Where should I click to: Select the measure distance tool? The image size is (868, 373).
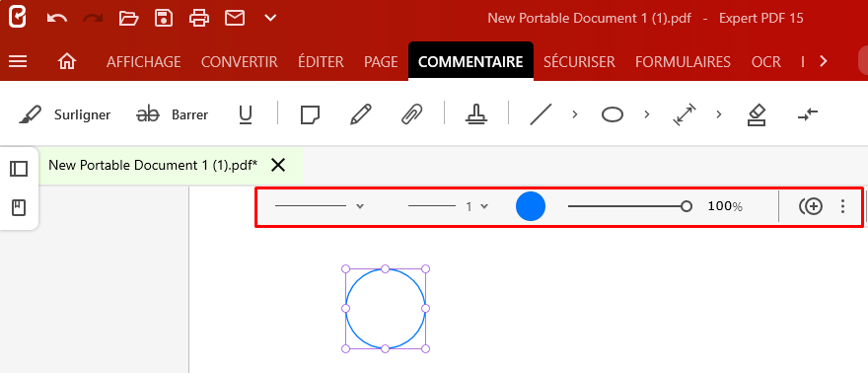click(x=685, y=115)
